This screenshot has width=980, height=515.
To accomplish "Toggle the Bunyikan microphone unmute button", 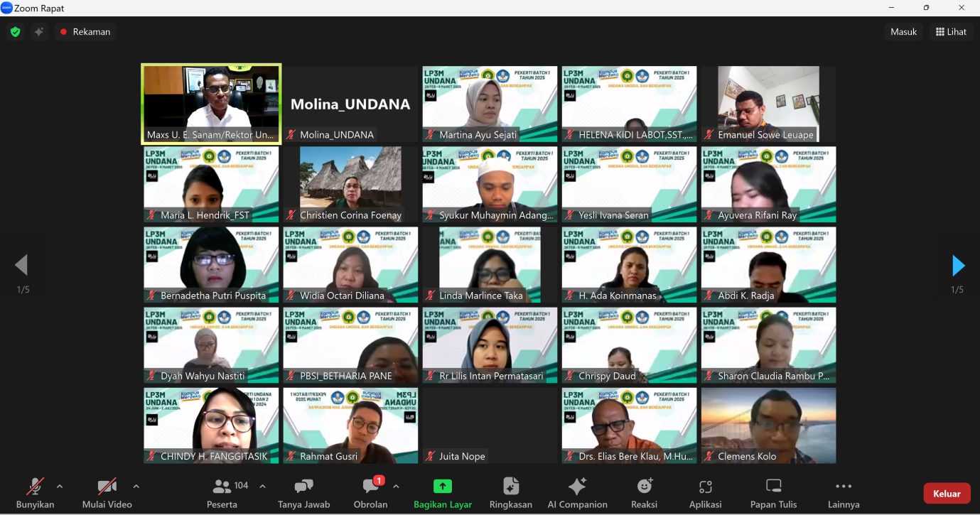I will point(35,493).
